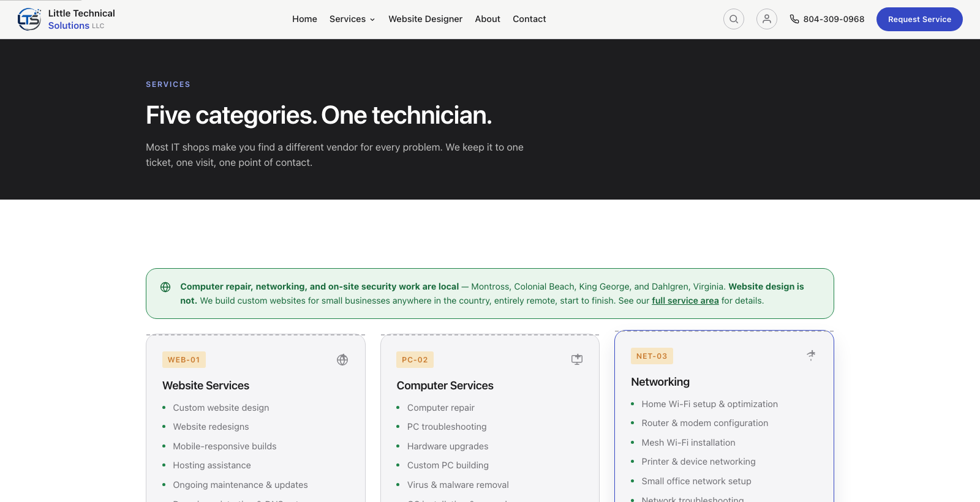Click the globe icon in green notice
Image resolution: width=980 pixels, height=502 pixels.
pos(165,287)
